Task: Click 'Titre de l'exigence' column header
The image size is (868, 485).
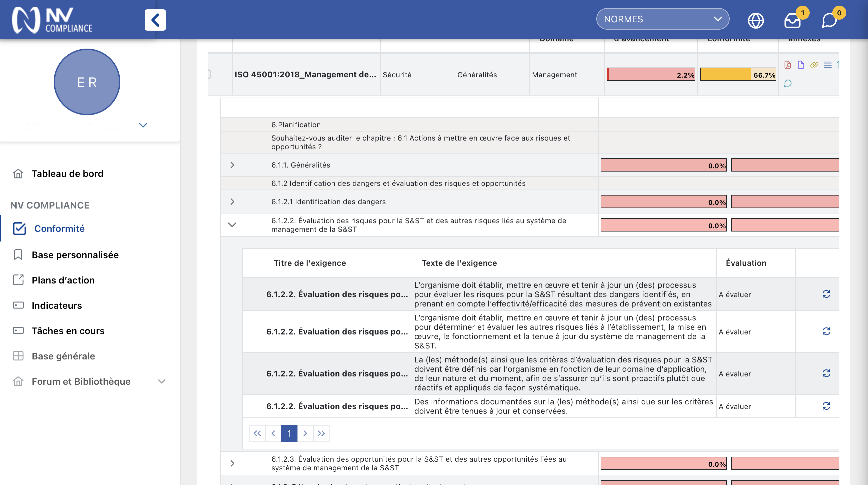Action: pos(310,263)
